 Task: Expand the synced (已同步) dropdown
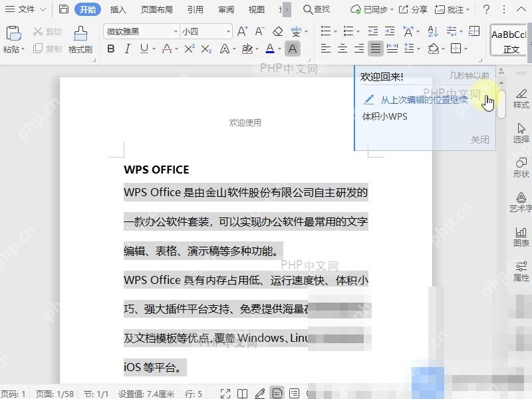click(x=392, y=9)
